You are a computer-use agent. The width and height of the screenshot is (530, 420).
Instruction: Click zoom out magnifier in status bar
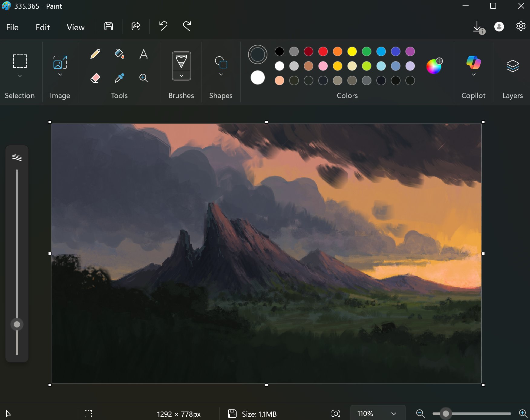pyautogui.click(x=420, y=413)
